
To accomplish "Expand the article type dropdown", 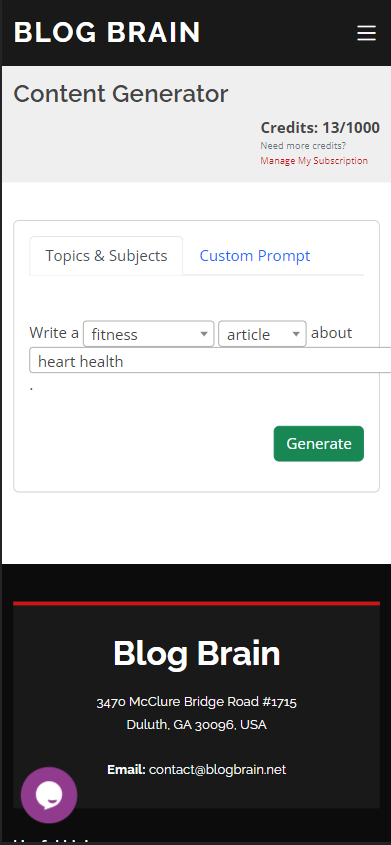I will coord(262,334).
